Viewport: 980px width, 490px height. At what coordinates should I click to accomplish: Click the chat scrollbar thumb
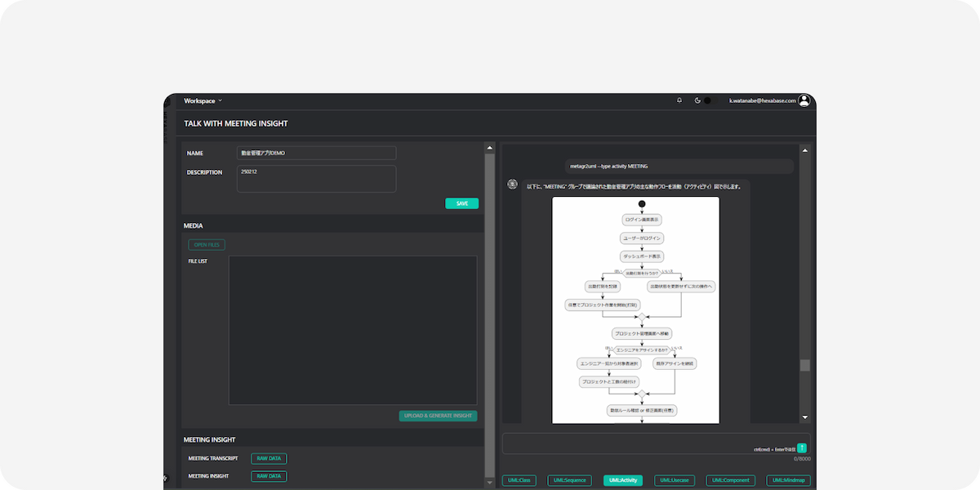pos(805,365)
